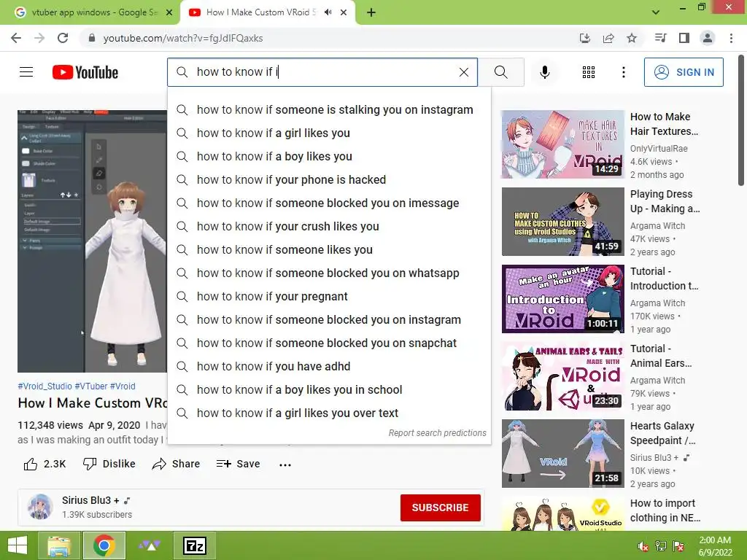
Task: Open Windows Start button
Action: (18, 545)
